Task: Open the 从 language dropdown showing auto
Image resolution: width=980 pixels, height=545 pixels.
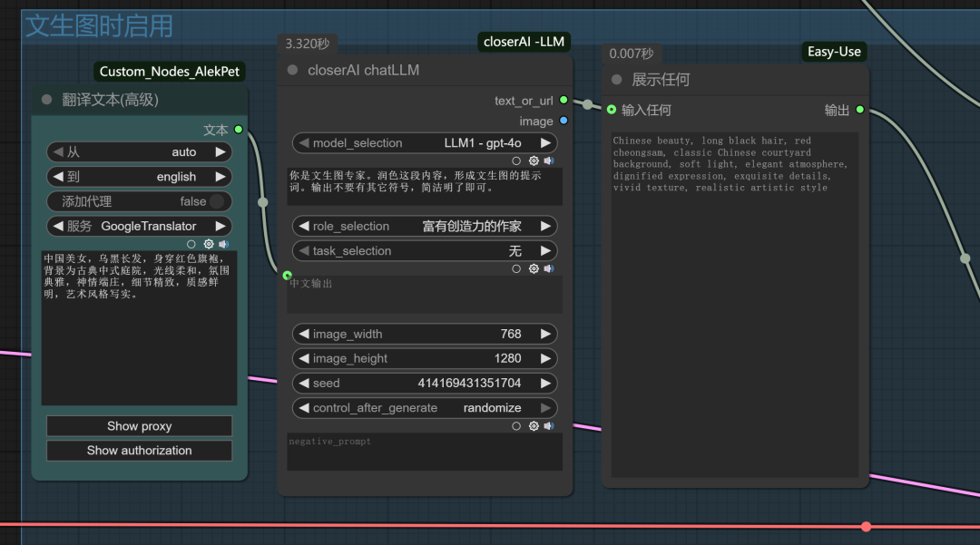Action: pyautogui.click(x=140, y=151)
